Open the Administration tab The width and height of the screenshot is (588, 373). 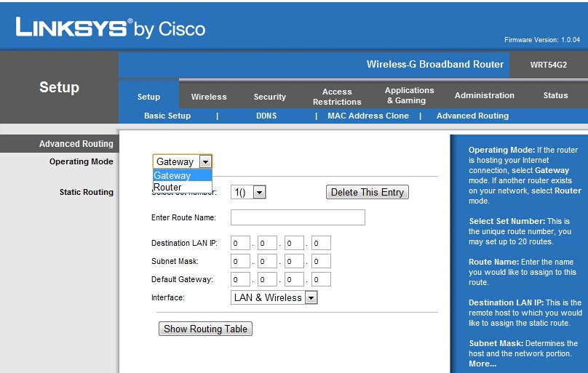coord(485,95)
